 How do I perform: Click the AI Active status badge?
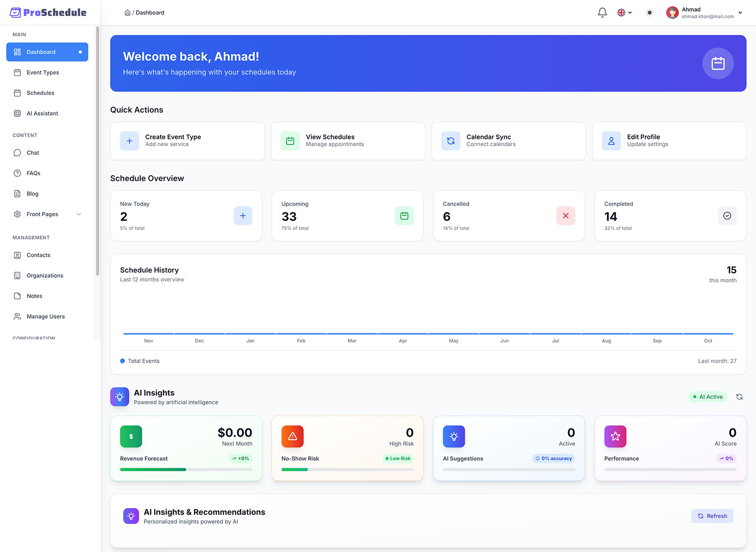click(708, 397)
